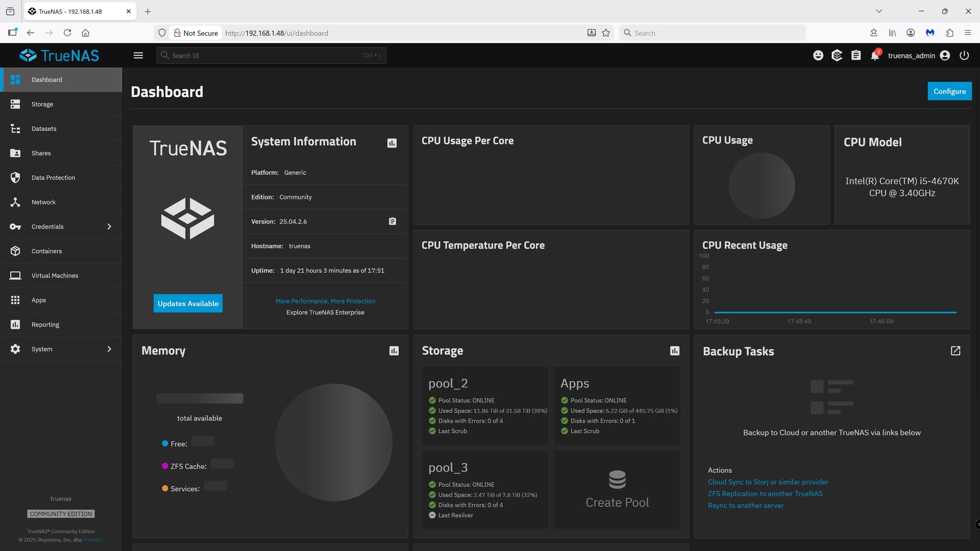This screenshot has height=551, width=980.
Task: Click ZFS Replication to another TrueNAS link
Action: (x=765, y=494)
